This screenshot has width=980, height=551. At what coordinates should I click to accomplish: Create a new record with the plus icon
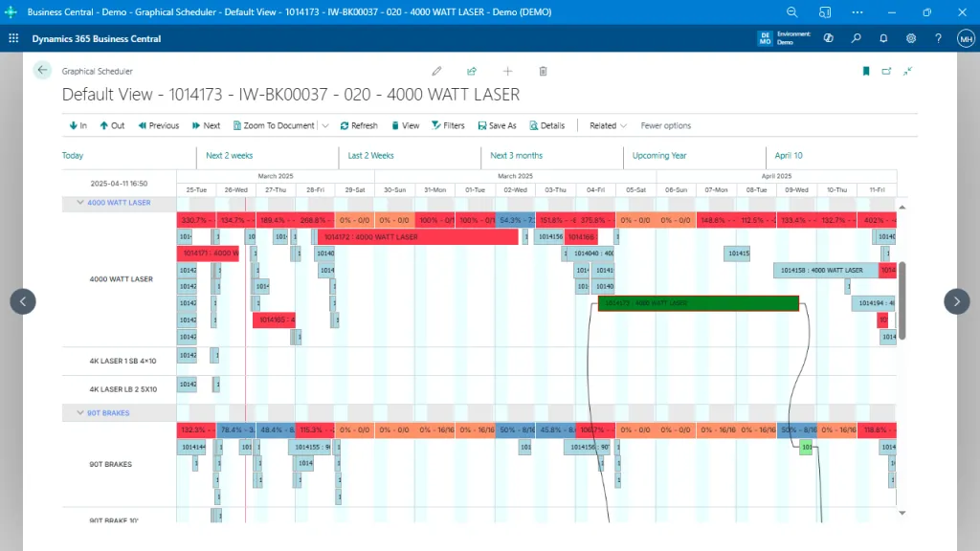(507, 71)
